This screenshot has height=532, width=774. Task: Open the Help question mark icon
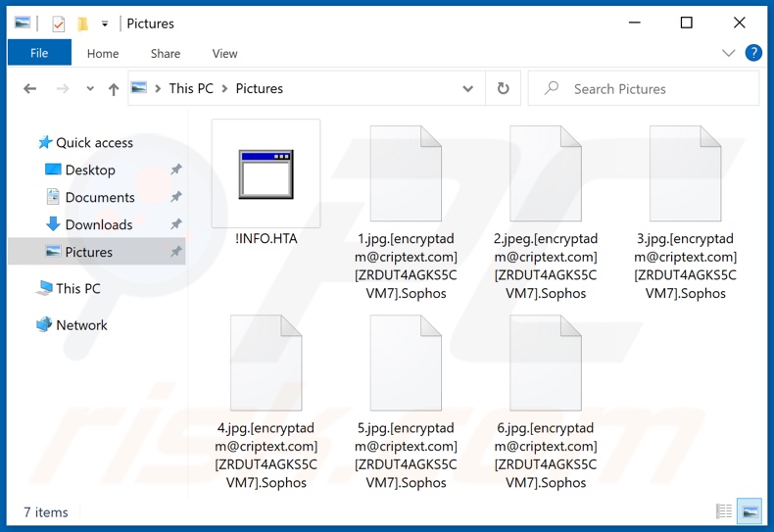coord(753,53)
